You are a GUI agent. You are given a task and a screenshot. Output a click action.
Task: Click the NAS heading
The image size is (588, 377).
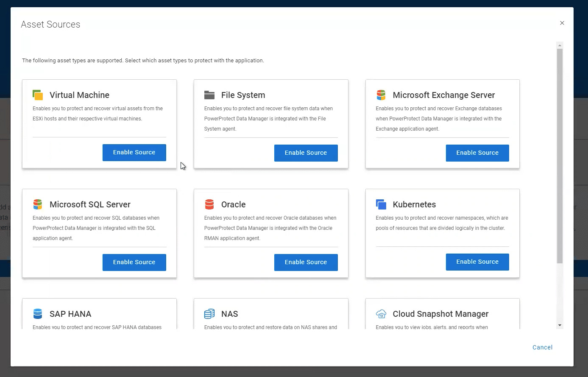pos(230,314)
